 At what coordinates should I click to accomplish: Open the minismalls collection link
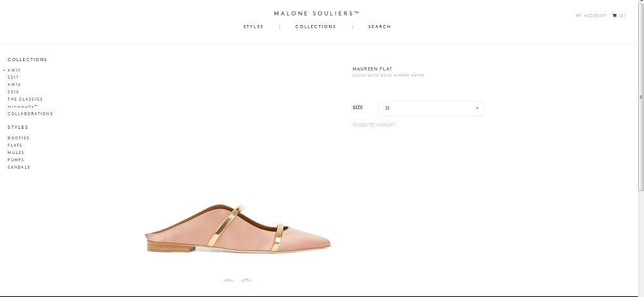pos(23,106)
